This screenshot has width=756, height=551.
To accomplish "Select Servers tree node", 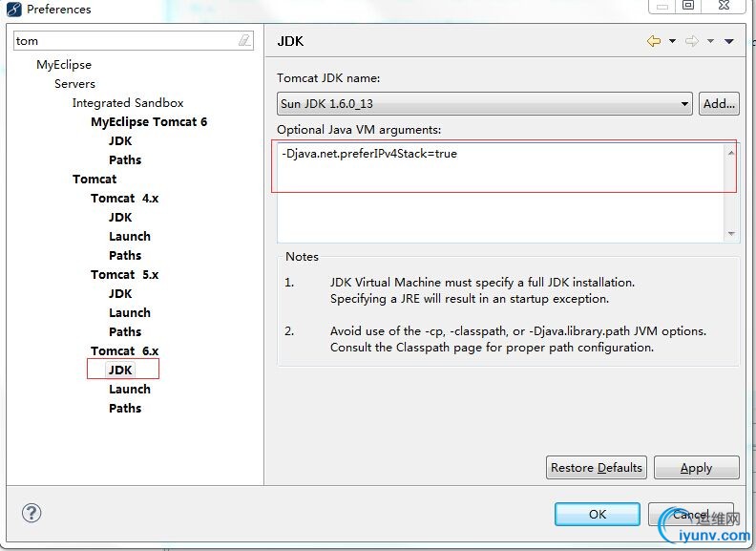I will click(x=74, y=83).
